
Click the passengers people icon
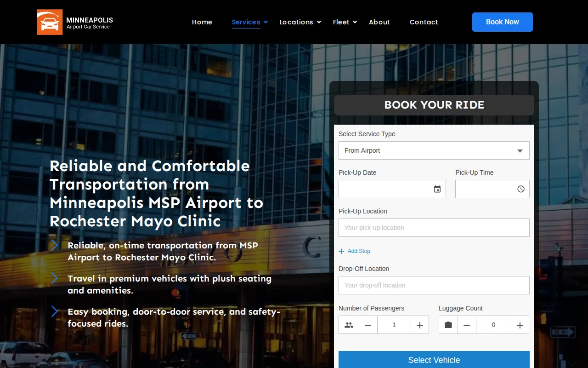[x=349, y=325]
